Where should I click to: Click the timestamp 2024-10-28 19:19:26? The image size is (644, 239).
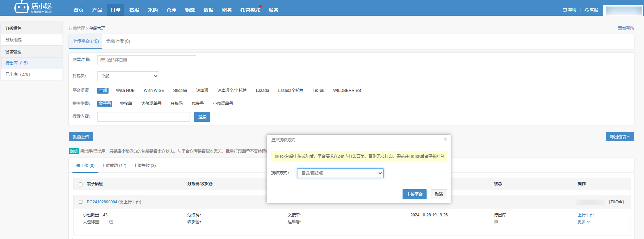pyautogui.click(x=429, y=215)
